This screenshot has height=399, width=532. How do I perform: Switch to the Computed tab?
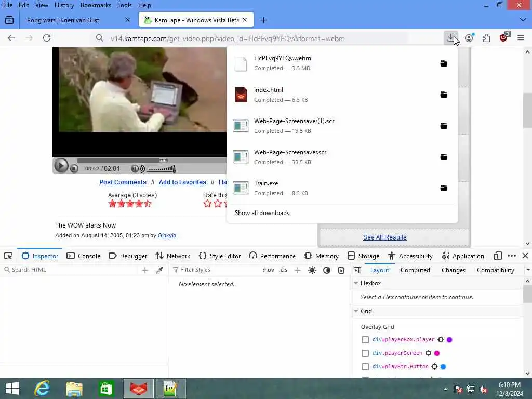pos(415,270)
